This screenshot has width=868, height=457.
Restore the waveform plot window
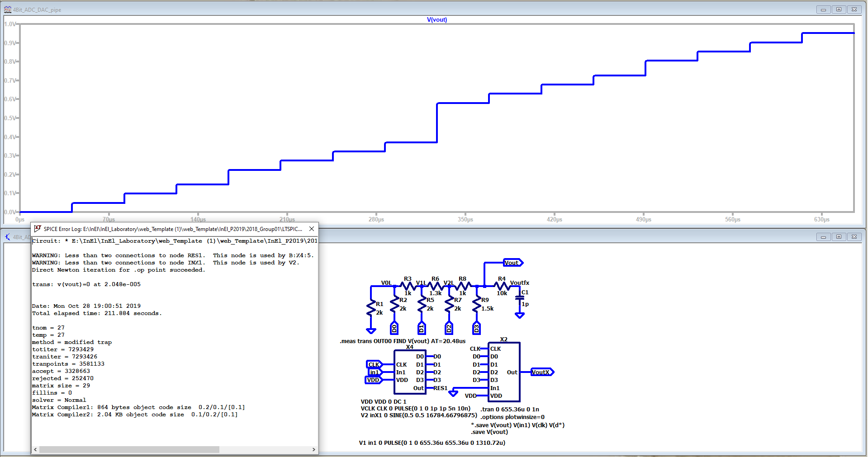click(839, 9)
